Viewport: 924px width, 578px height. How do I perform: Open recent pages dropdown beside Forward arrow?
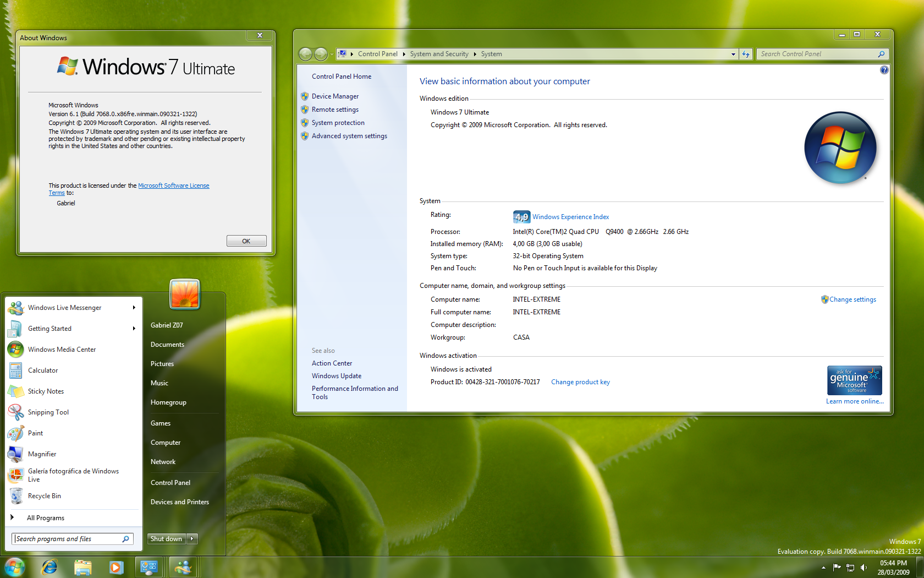click(332, 54)
